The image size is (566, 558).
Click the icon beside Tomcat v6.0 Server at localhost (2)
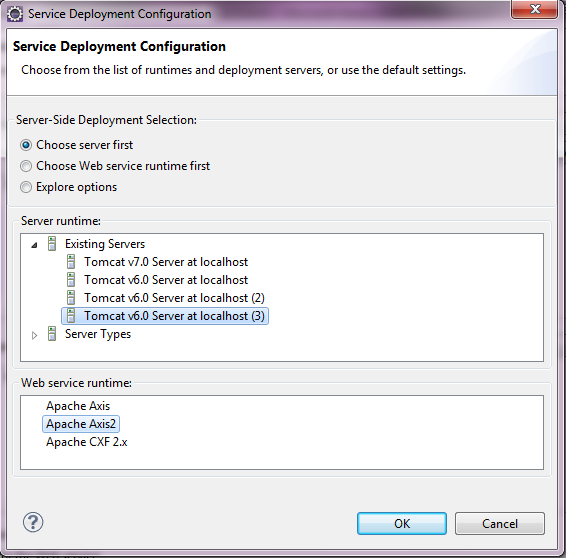coord(71,298)
